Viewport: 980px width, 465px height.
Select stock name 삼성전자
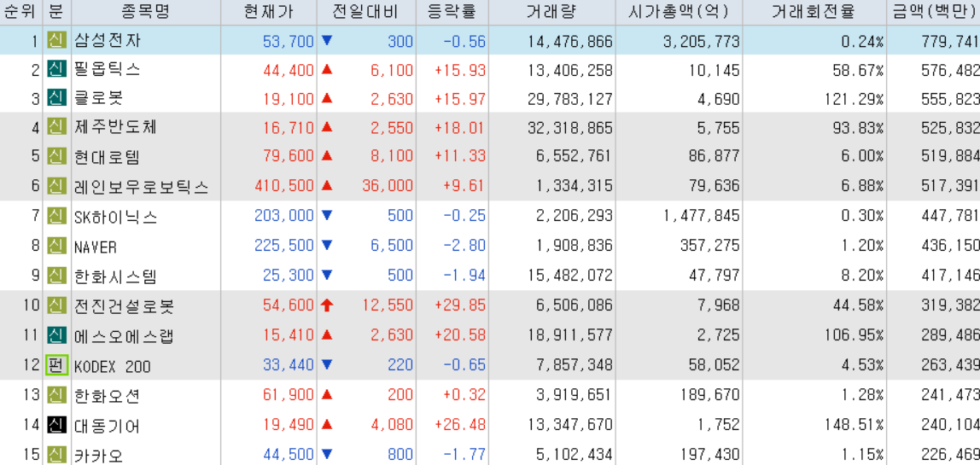(108, 41)
